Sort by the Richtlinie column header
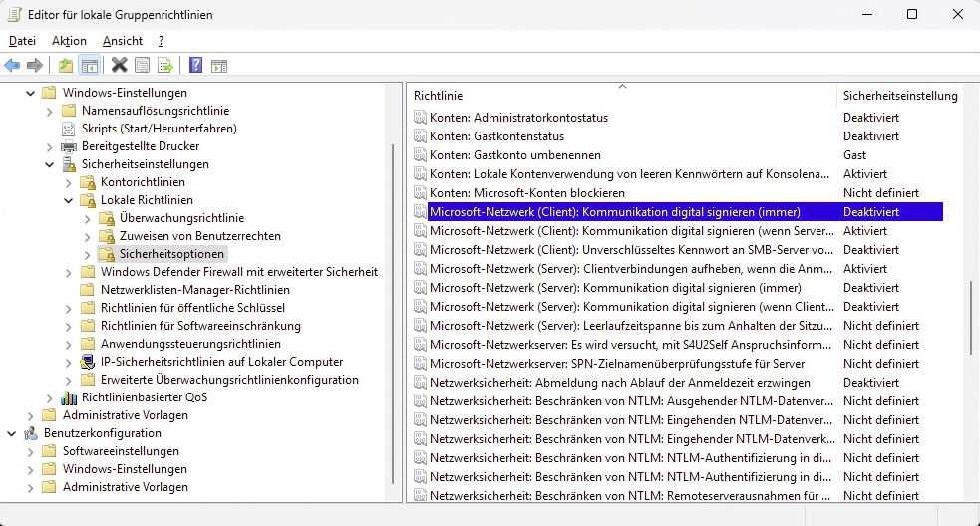980x526 pixels. [x=622, y=96]
